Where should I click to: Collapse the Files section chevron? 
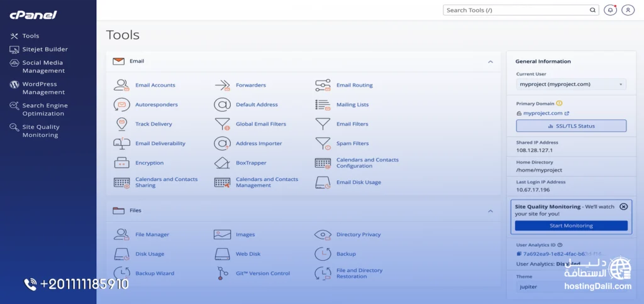[x=490, y=211]
